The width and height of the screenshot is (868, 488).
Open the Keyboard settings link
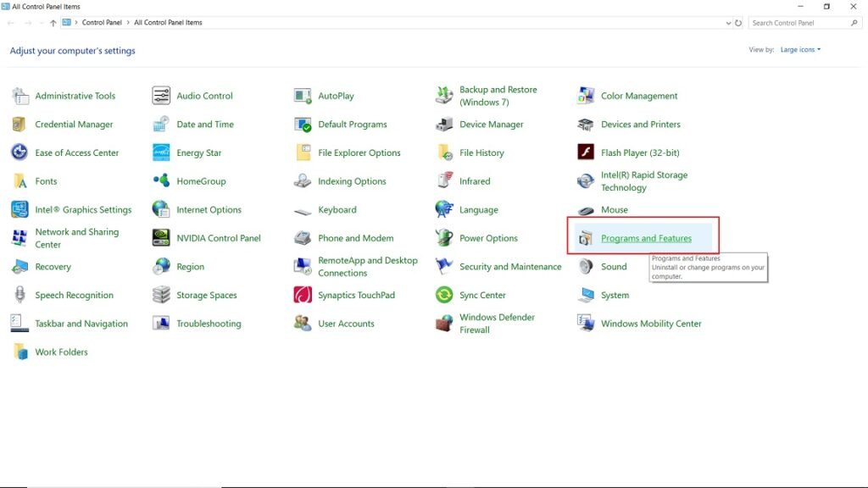[337, 210]
